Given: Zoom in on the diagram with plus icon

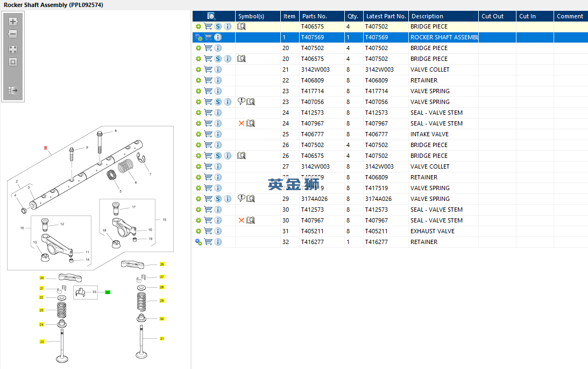Looking at the screenshot, I should 13,22.
